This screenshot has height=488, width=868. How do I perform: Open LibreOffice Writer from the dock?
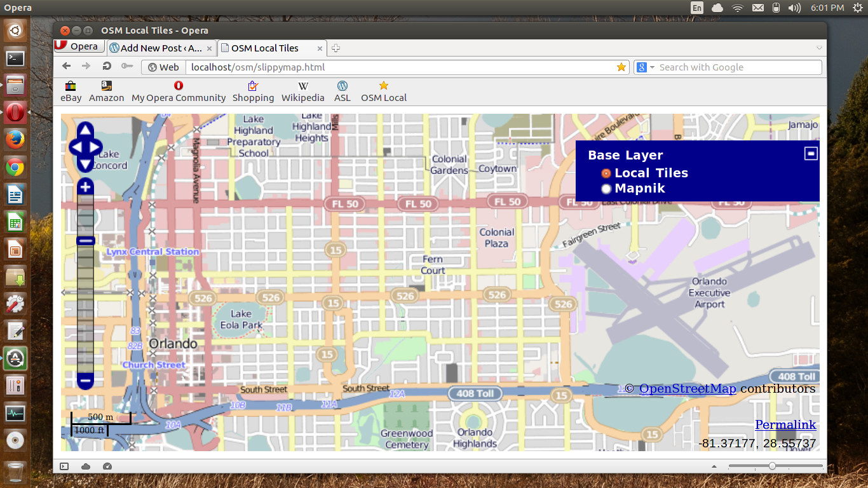click(x=15, y=194)
